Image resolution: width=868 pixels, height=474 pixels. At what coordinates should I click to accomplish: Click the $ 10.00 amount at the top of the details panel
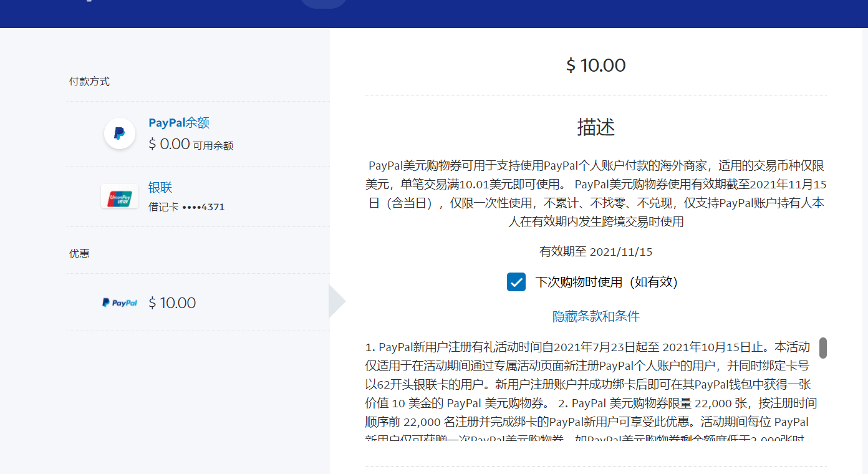596,65
